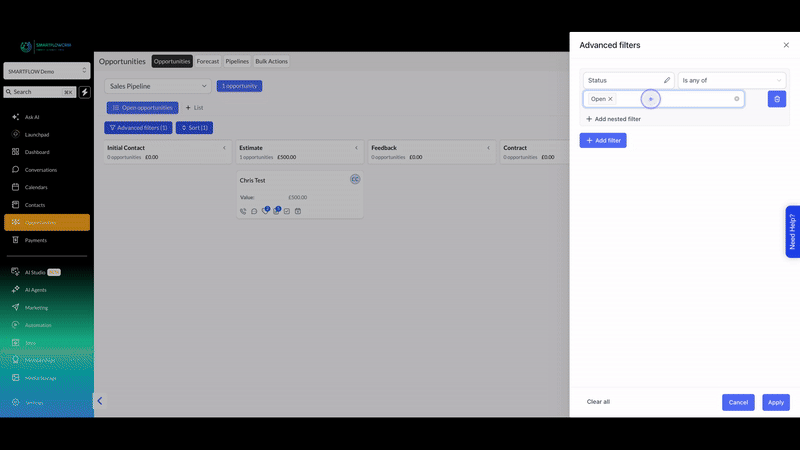The width and height of the screenshot is (800, 450).
Task: Click the chat bubble icon on Chris Test card
Action: 254,211
